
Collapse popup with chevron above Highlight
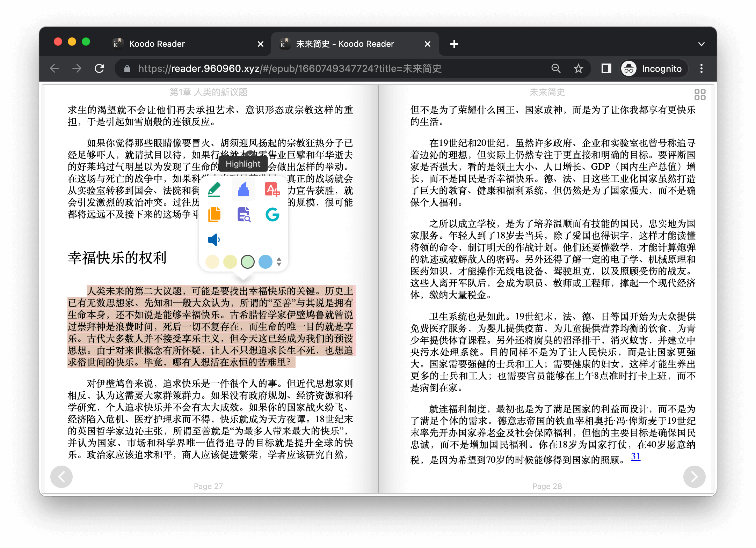[250, 154]
